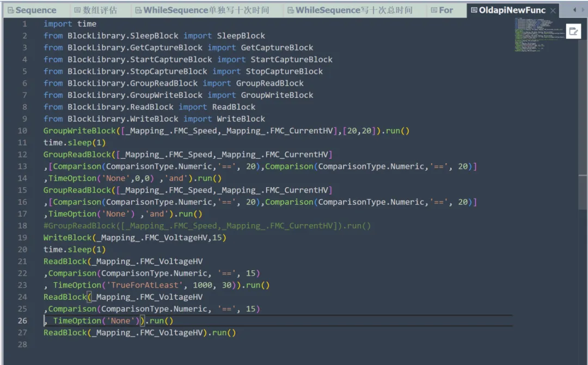The height and width of the screenshot is (365, 588).
Task: Click line number 26 in the gutter
Action: click(x=22, y=321)
